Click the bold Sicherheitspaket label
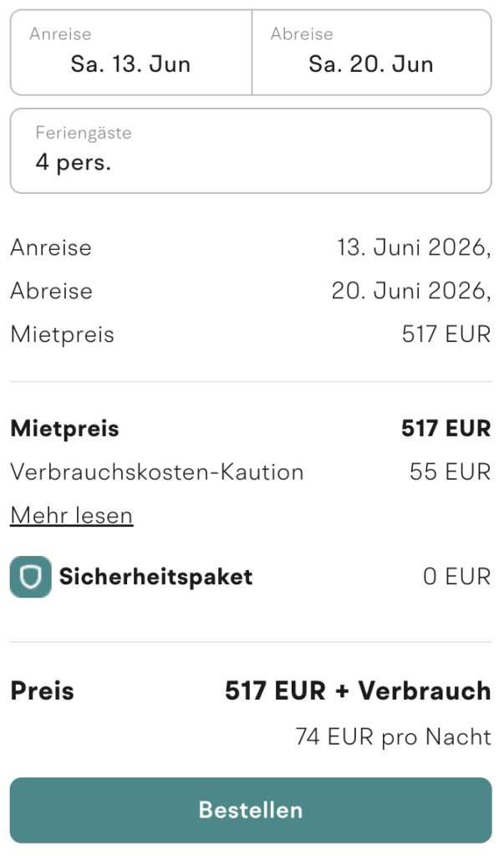Image resolution: width=504 pixels, height=856 pixels. pos(154,577)
